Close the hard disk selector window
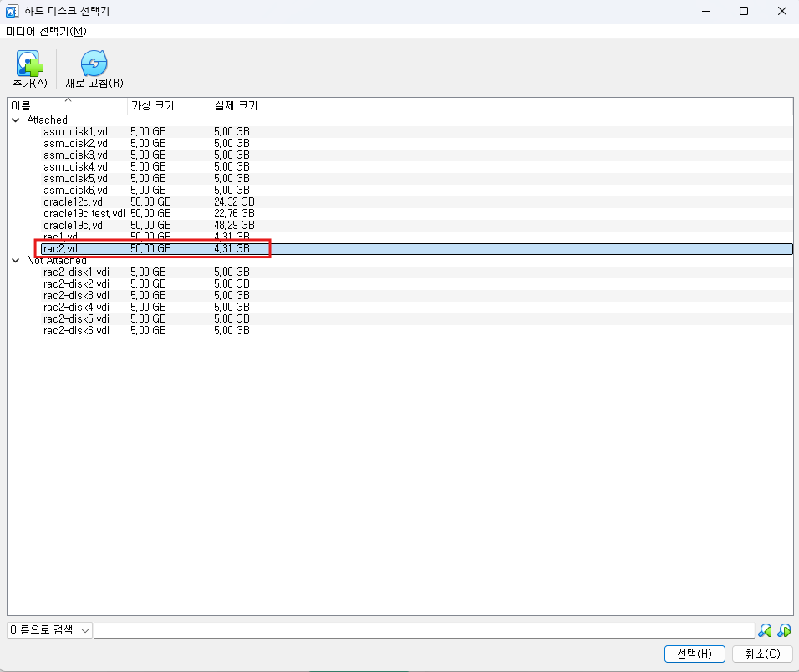799x672 pixels. 782,11
